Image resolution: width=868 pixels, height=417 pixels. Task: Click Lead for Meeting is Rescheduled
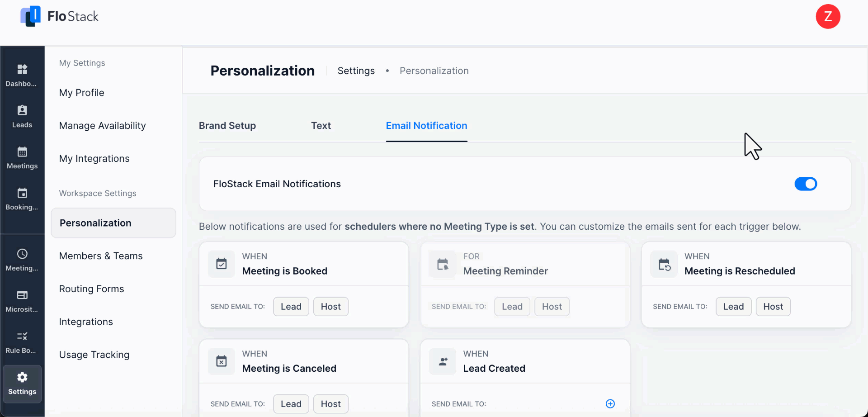pos(733,307)
